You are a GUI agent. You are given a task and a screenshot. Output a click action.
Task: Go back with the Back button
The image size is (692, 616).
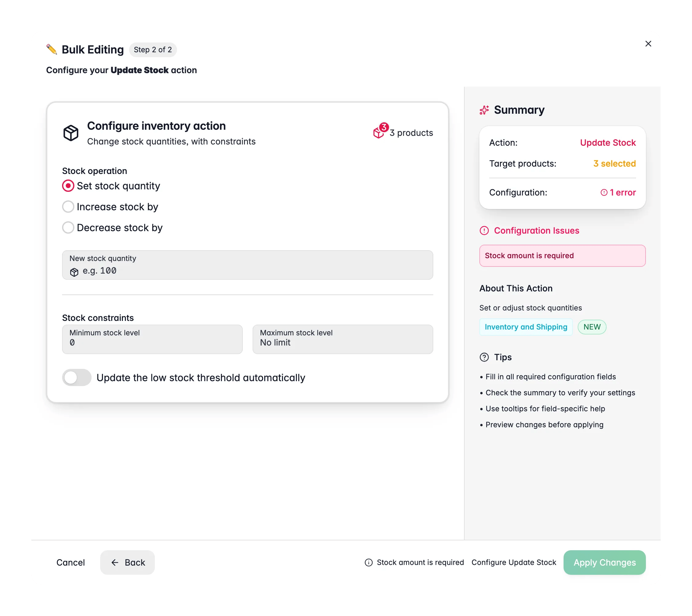128,563
